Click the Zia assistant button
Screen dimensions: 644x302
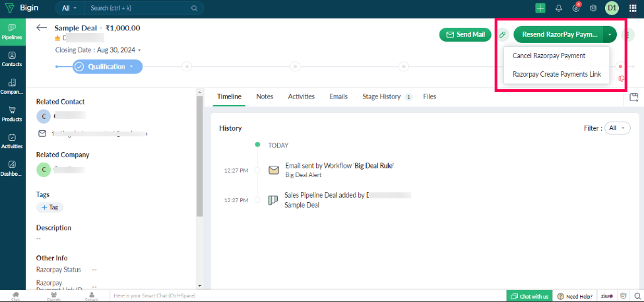pyautogui.click(x=607, y=296)
